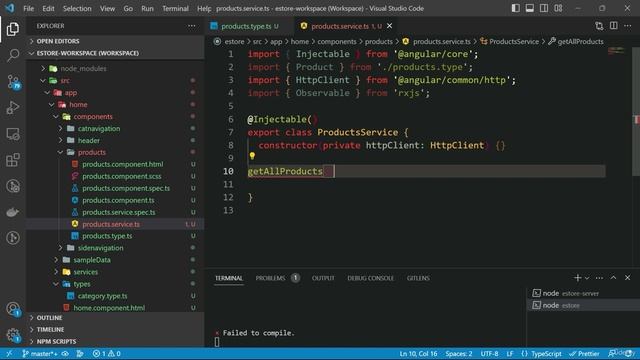The height and width of the screenshot is (360, 640).
Task: Close the products.service.ts editor tab
Action: click(389, 26)
